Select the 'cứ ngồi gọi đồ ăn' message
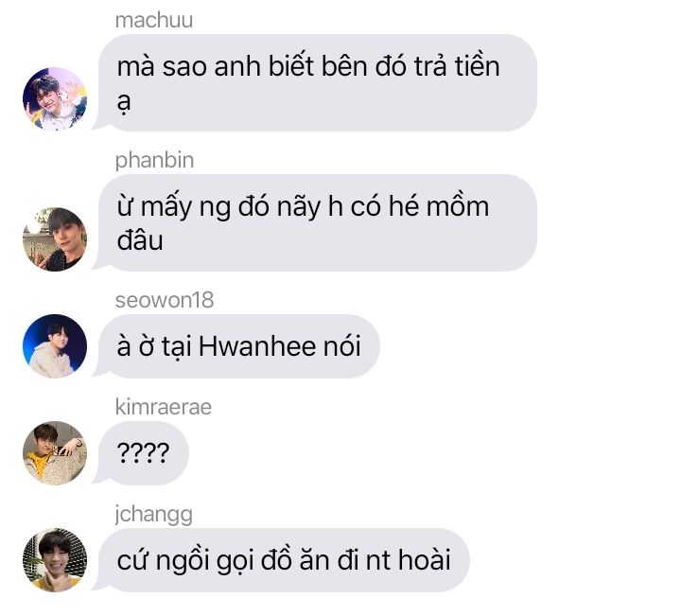 click(x=284, y=560)
